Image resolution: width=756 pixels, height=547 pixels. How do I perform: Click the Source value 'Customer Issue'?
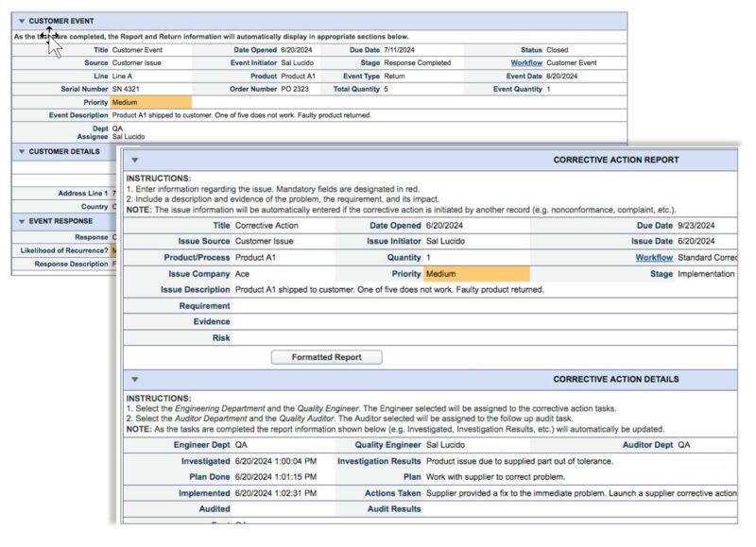136,63
